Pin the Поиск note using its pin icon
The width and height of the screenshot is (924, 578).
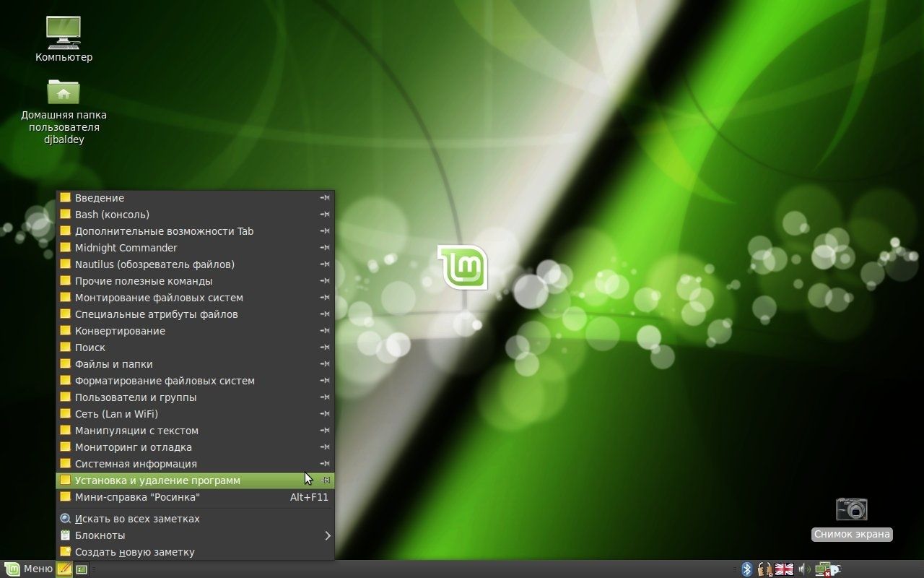coord(325,348)
